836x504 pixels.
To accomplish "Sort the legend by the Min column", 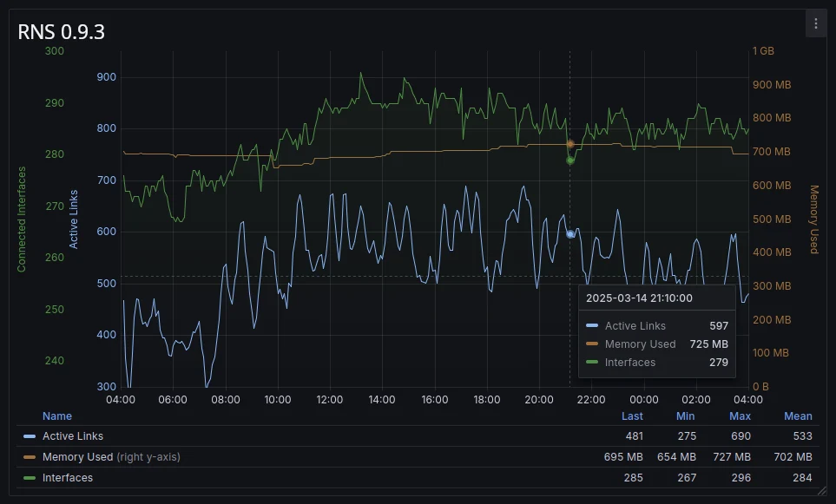I will pyautogui.click(x=686, y=416).
